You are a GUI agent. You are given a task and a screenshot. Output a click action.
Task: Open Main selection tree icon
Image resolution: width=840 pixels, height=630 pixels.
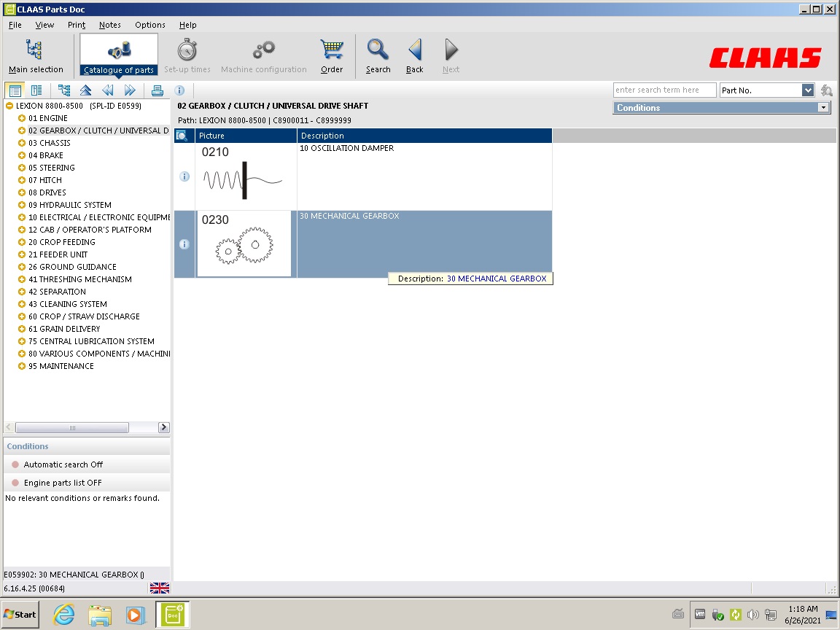(35, 55)
